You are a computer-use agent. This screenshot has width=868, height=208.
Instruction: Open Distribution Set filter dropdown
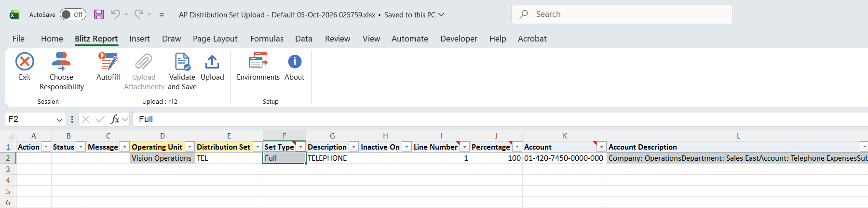click(258, 147)
